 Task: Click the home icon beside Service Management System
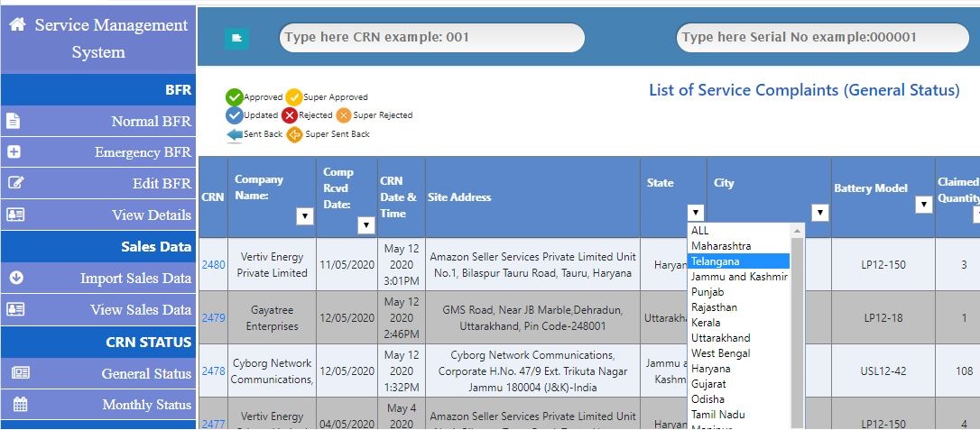(17, 25)
